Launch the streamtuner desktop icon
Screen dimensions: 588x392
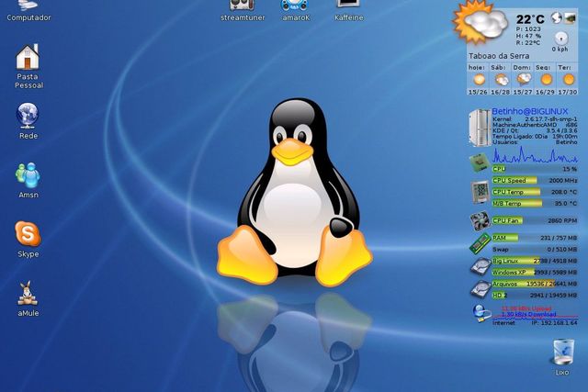243,11
